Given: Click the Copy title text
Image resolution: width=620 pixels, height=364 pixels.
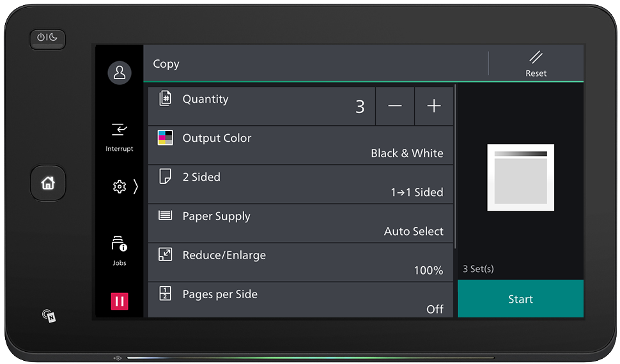Looking at the screenshot, I should pyautogui.click(x=166, y=64).
